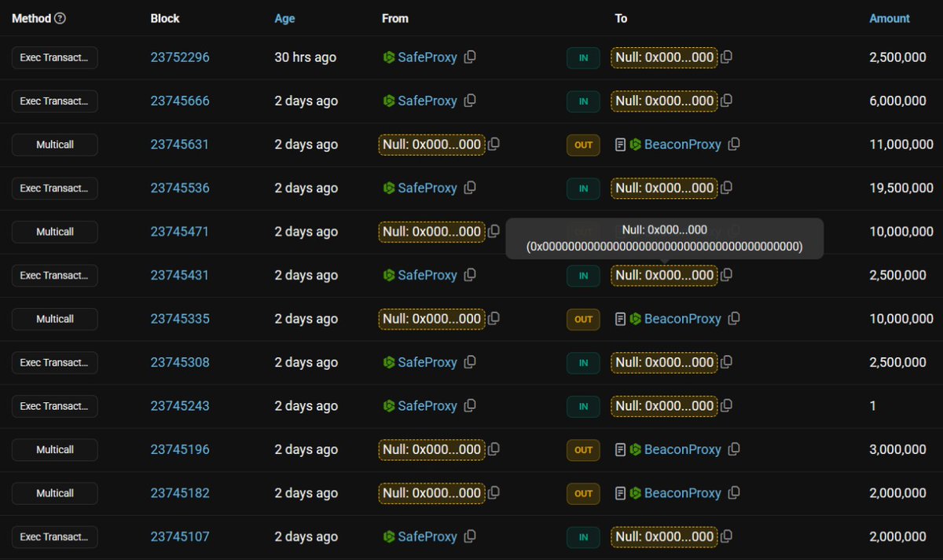Click the Method column help icon

(x=61, y=18)
